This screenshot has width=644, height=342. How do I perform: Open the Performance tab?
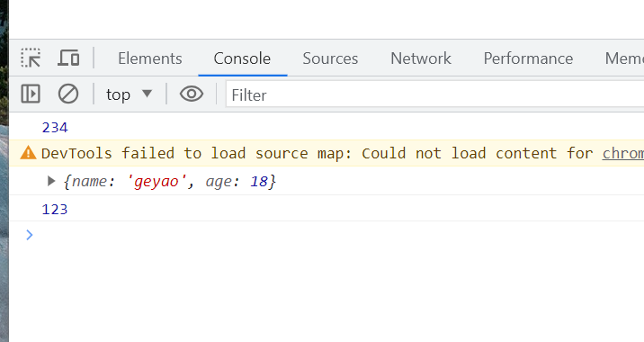coord(528,58)
